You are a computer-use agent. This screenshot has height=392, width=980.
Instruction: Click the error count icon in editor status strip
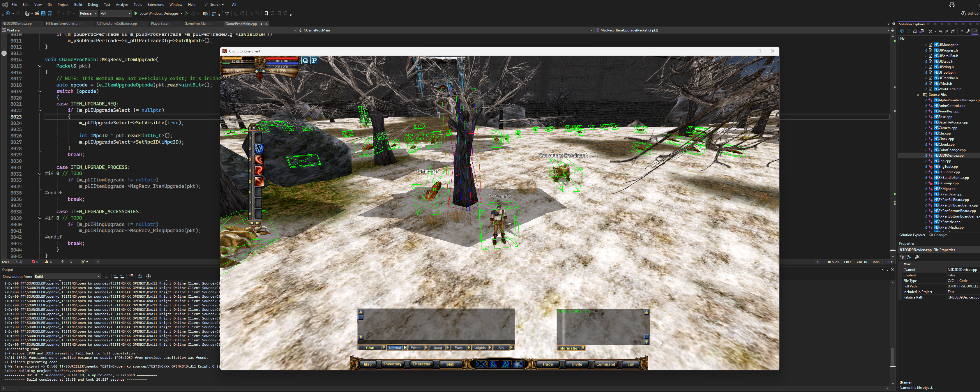[33, 262]
